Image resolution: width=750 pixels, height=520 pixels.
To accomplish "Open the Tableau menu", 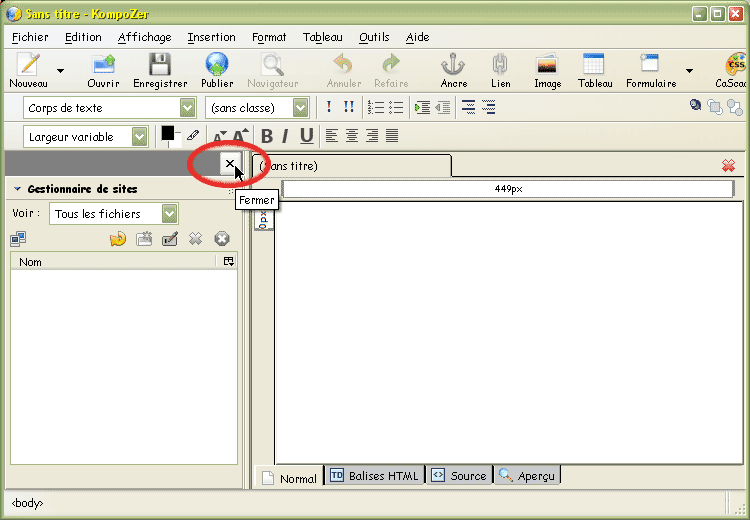I will point(322,37).
